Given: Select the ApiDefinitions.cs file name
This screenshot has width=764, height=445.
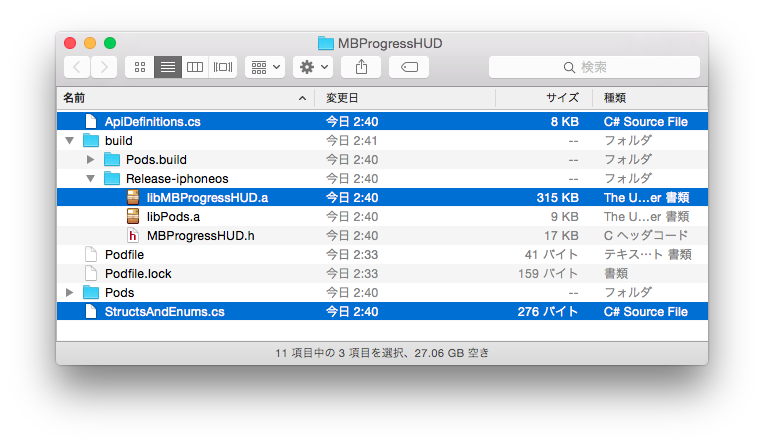Looking at the screenshot, I should point(153,122).
